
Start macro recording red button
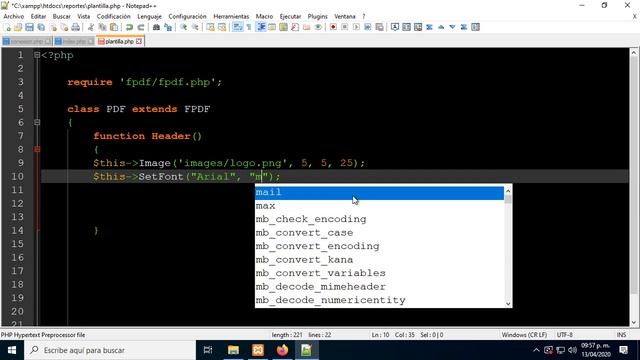tap(333, 27)
